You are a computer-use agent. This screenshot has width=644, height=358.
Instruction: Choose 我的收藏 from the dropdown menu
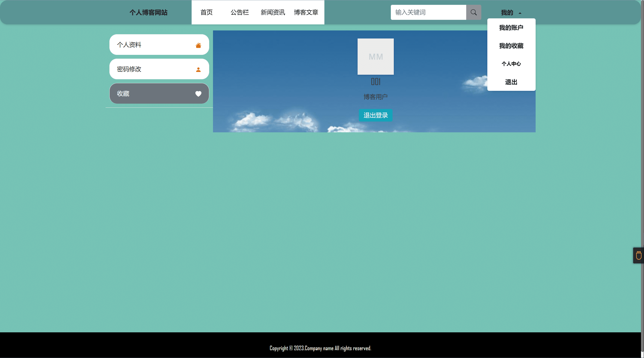[511, 46]
